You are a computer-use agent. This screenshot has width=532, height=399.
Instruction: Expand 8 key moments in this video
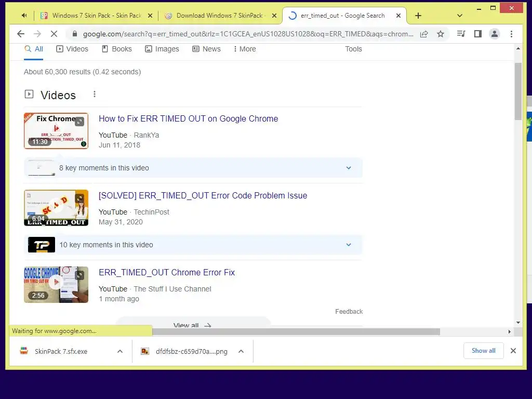(x=193, y=168)
